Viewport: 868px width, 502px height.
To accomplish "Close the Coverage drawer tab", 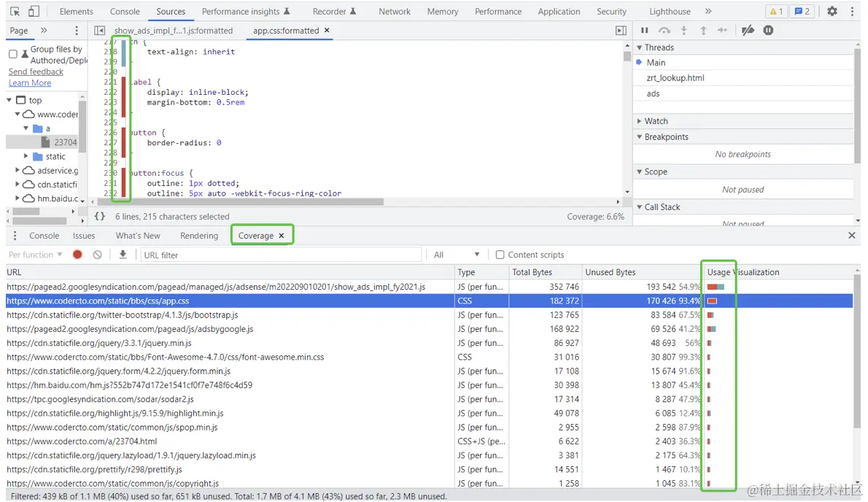I will [x=282, y=236].
